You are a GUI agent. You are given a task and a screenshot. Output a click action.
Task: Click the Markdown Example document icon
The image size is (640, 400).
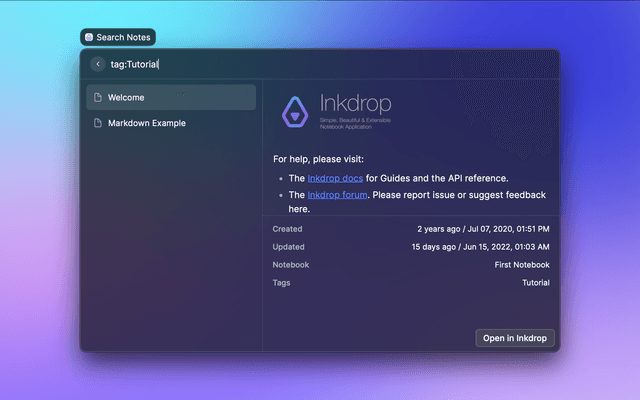pos(97,123)
